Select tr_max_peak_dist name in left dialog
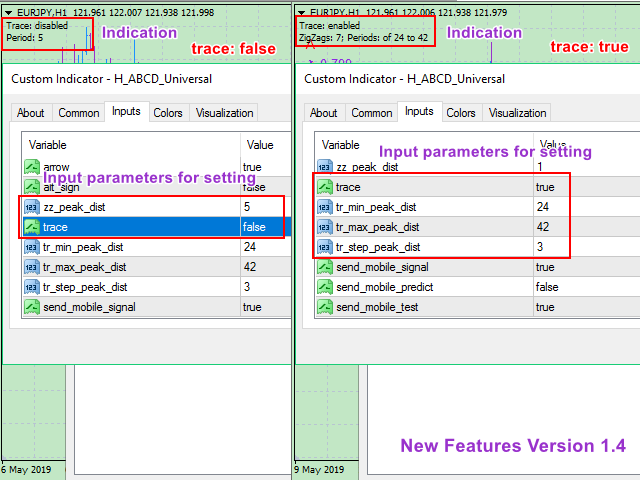Screen dimensions: 640x480 (x=85, y=267)
